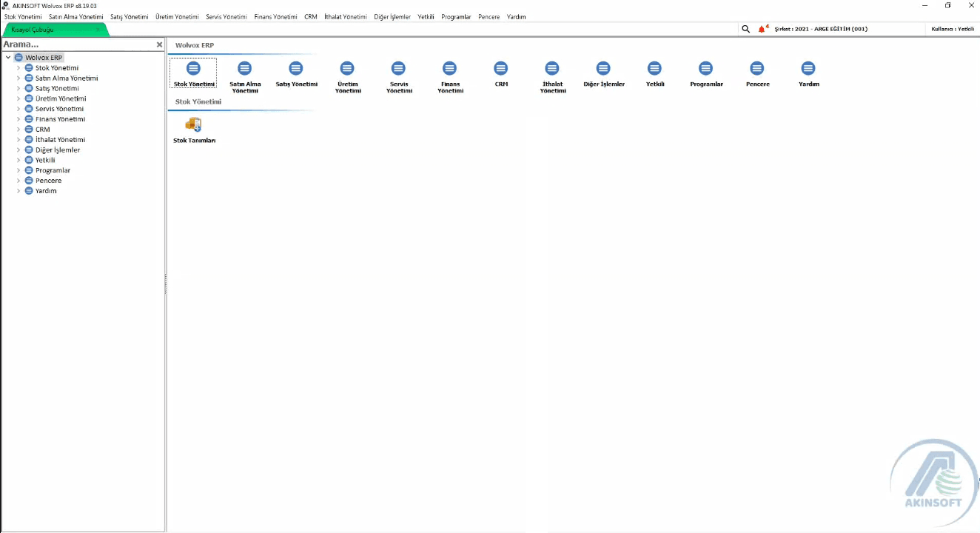Select Wolvox ERP in the sidebar tree
This screenshot has height=533, width=980.
44,58
